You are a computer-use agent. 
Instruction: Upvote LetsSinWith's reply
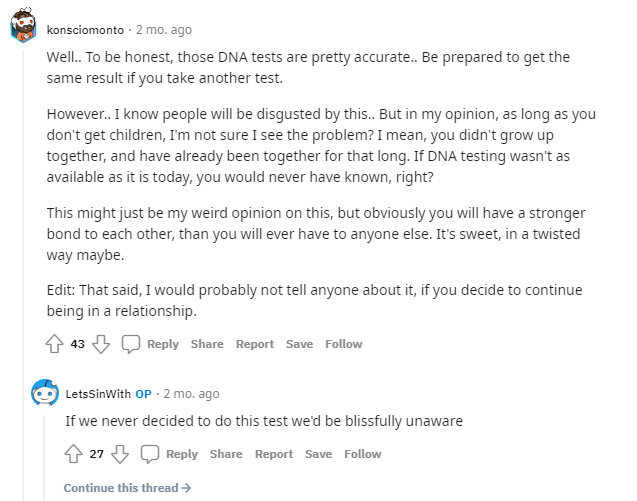tap(73, 454)
